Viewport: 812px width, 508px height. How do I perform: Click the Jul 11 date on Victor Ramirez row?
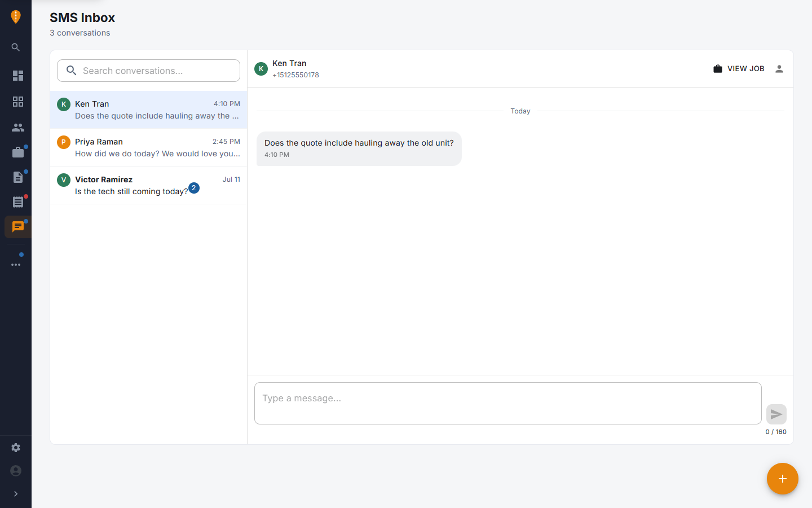pyautogui.click(x=231, y=179)
